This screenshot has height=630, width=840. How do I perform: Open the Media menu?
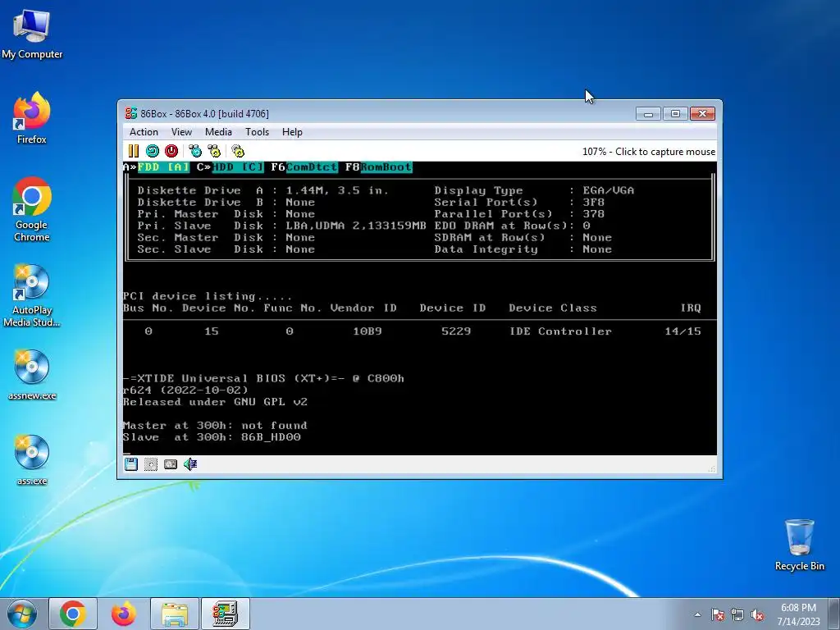tap(218, 132)
